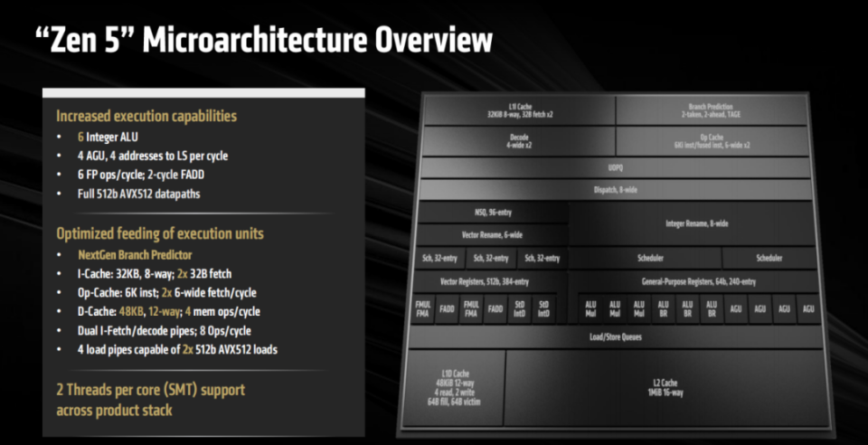Click the Decode 4-wide x2 block

pos(518,140)
